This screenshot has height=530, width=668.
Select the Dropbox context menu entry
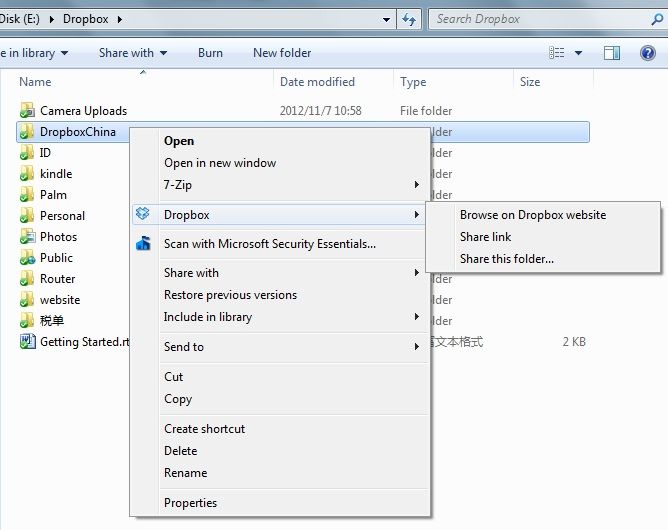tap(279, 214)
